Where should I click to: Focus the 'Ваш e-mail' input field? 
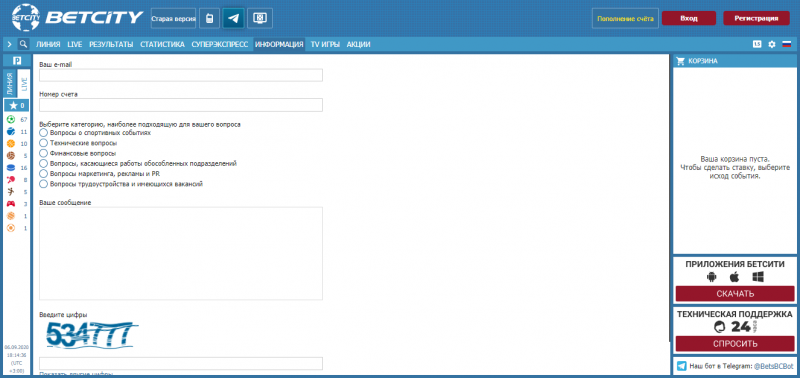pyautogui.click(x=181, y=75)
